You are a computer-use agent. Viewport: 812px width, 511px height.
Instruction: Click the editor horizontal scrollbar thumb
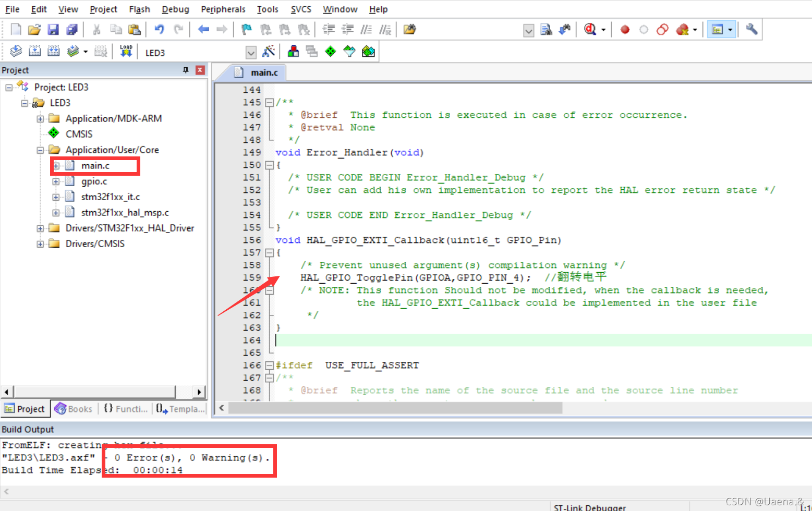pyautogui.click(x=395, y=408)
